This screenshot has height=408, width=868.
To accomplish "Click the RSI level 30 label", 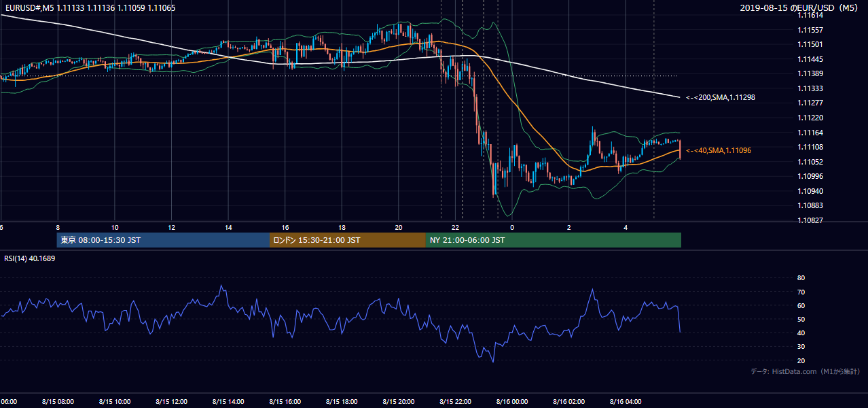I will click(801, 347).
